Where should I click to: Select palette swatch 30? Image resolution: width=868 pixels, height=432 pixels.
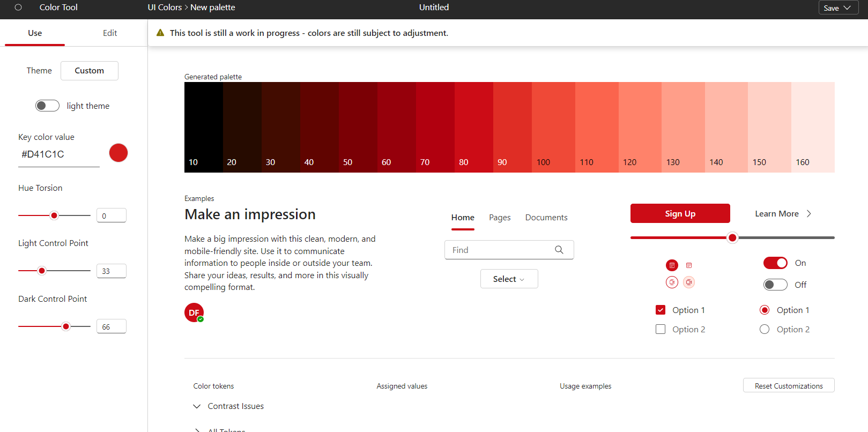pos(281,127)
